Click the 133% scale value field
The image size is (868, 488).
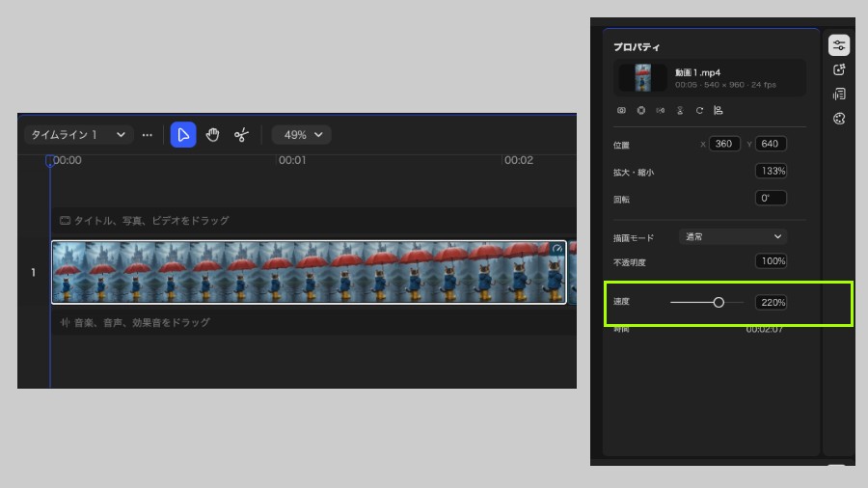pos(772,171)
